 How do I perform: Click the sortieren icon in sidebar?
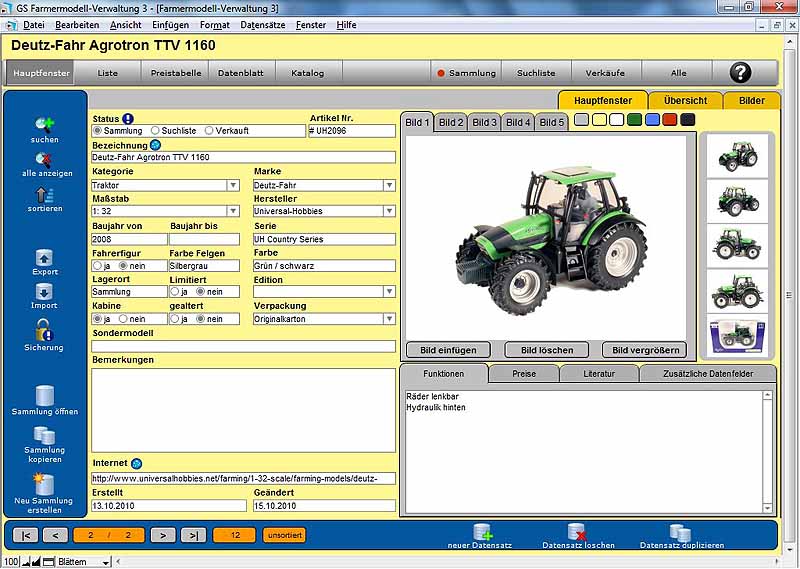pyautogui.click(x=44, y=194)
